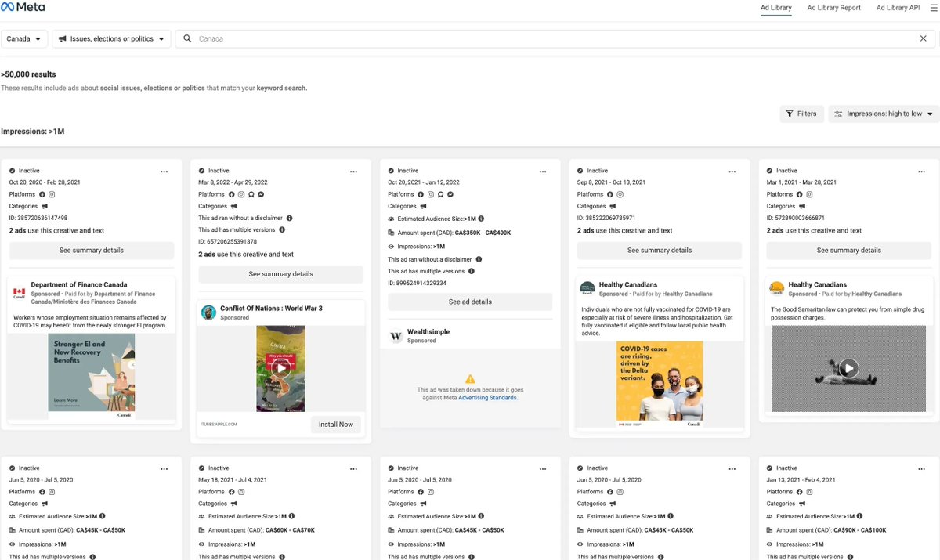
Task: See summary details for Mar 1, 2021 Healthy Canadians ad
Action: point(849,251)
